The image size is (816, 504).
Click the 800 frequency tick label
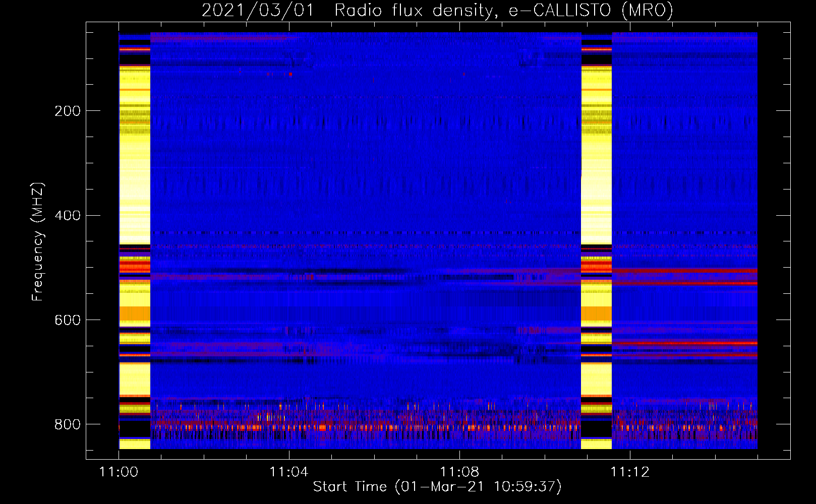click(x=68, y=425)
